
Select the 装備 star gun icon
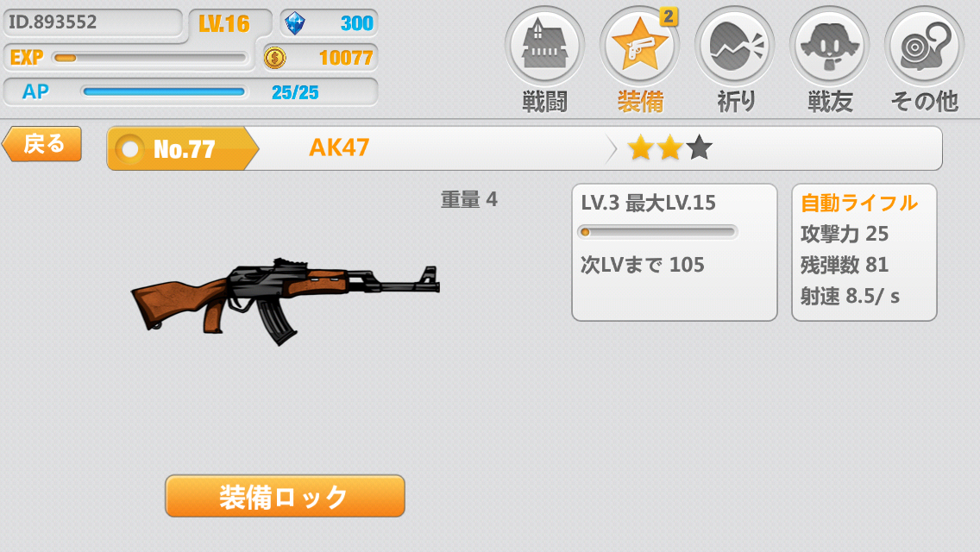point(639,46)
